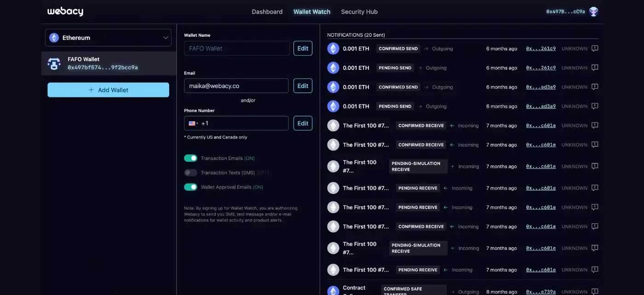Turn off Wallet Approval Emails toggle
The image size is (644, 295).
190,187
